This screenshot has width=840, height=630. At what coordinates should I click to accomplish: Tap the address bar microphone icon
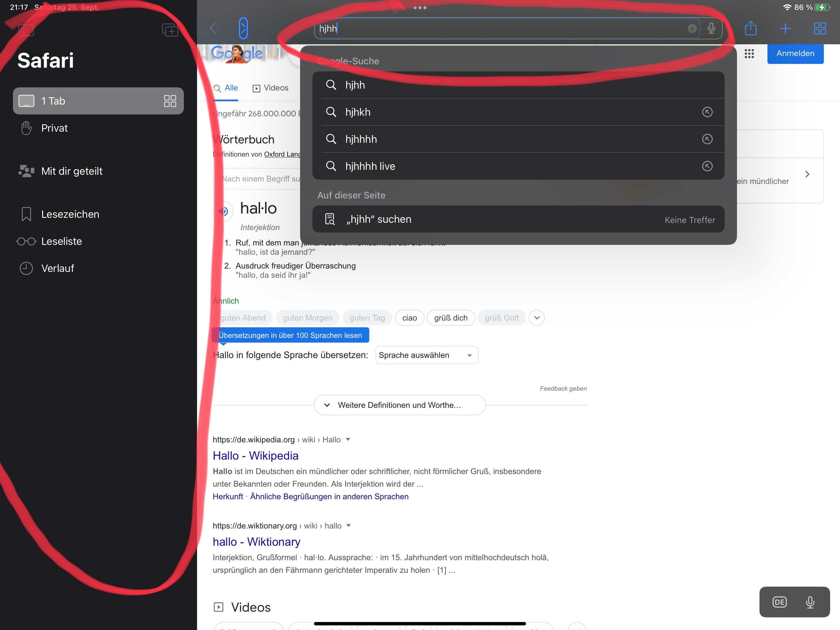711,29
